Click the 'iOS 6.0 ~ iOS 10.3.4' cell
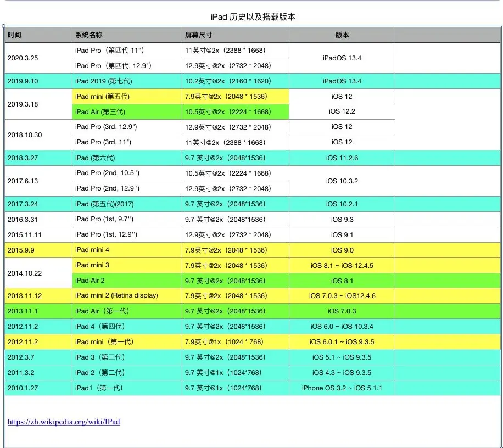Screen dimensions: 503x448 tap(342, 327)
